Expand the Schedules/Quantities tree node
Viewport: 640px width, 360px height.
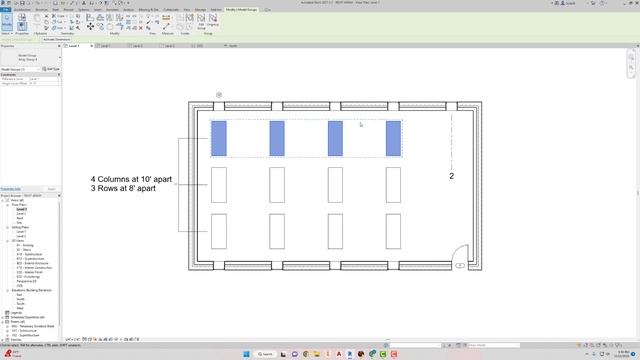(x=3, y=317)
